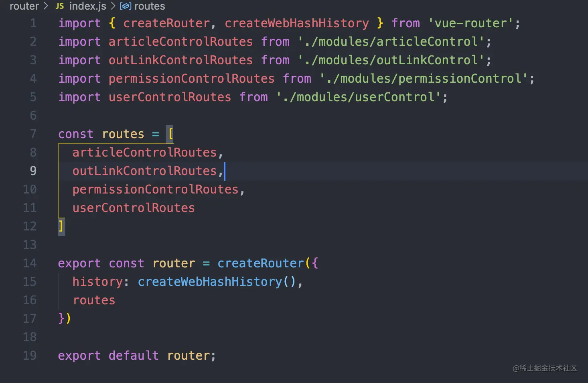Click './modules/userControl' import path
This screenshot has width=588, height=383.
click(x=359, y=97)
